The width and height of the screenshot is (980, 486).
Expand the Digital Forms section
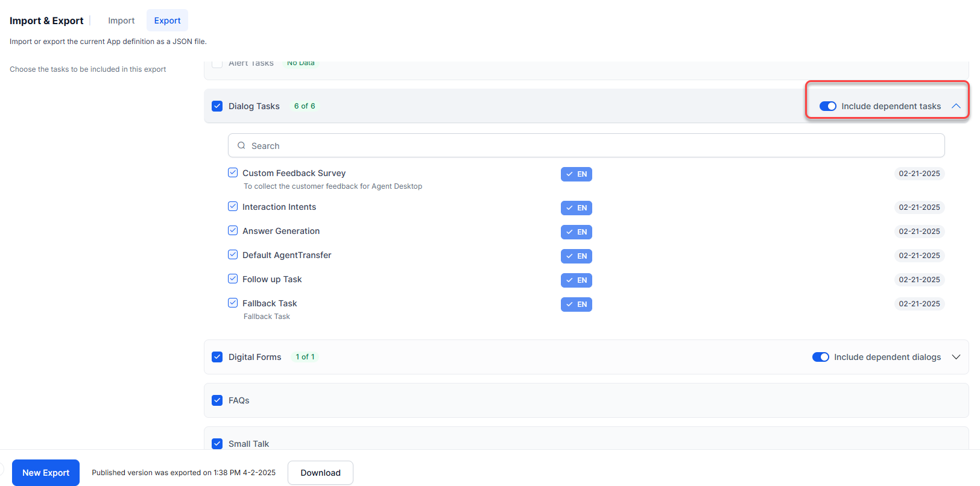956,357
